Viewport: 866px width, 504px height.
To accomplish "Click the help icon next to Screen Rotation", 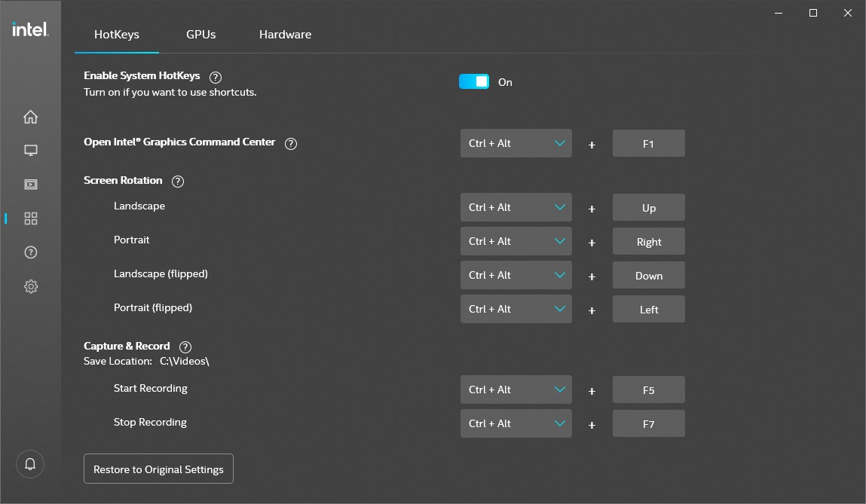I will pyautogui.click(x=178, y=181).
